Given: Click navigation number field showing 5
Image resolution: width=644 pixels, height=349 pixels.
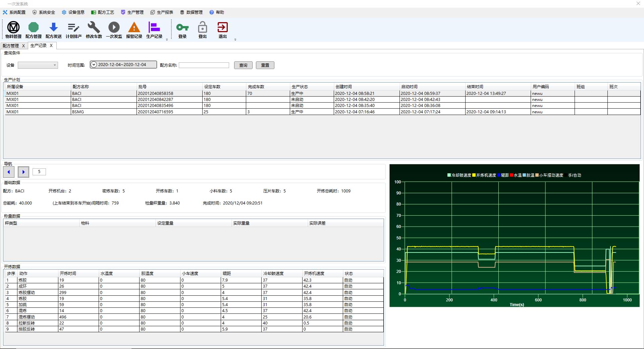Looking at the screenshot, I should point(39,172).
